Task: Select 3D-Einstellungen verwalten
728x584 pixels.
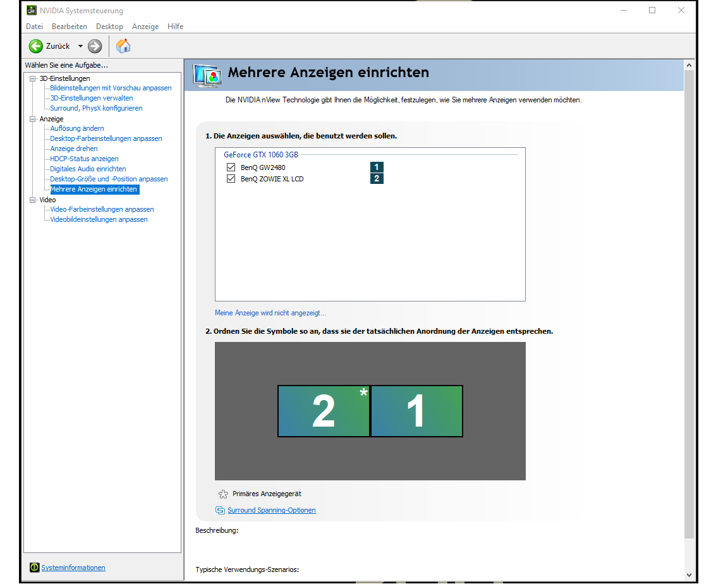Action: tap(92, 98)
